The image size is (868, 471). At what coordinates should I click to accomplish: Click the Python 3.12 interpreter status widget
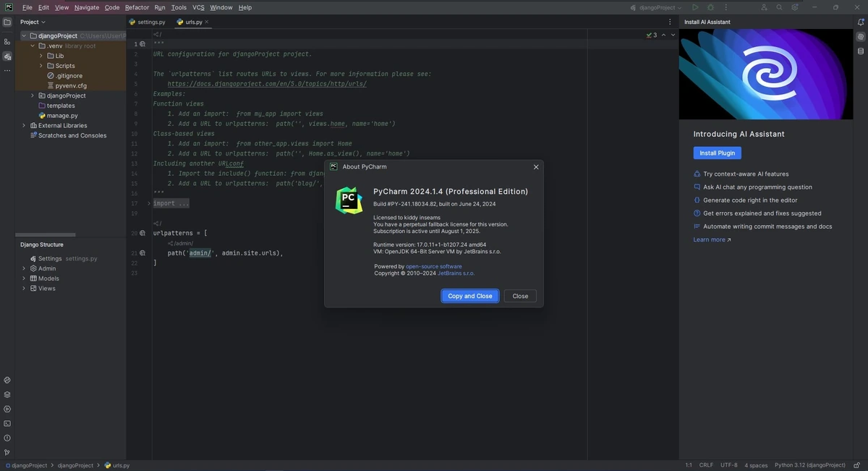point(810,465)
